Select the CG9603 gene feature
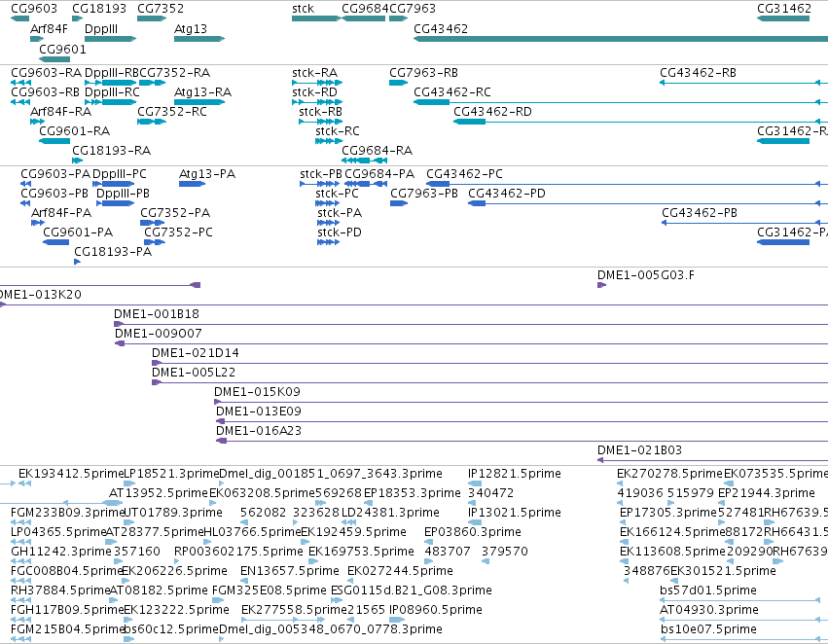This screenshot has height=644, width=828. (20, 18)
